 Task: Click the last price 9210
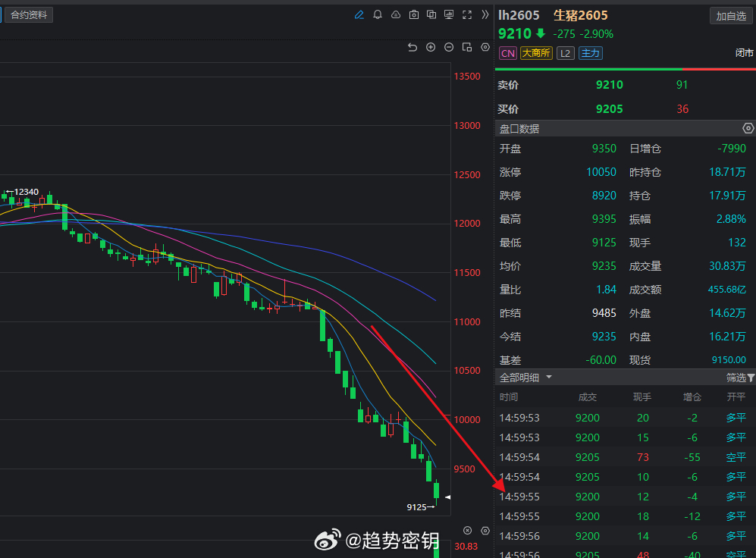point(514,33)
